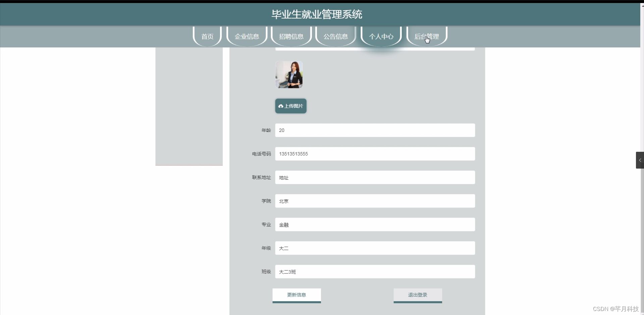644x315 pixels.
Task: Select the 电话号码 phone number field
Action: (x=374, y=154)
